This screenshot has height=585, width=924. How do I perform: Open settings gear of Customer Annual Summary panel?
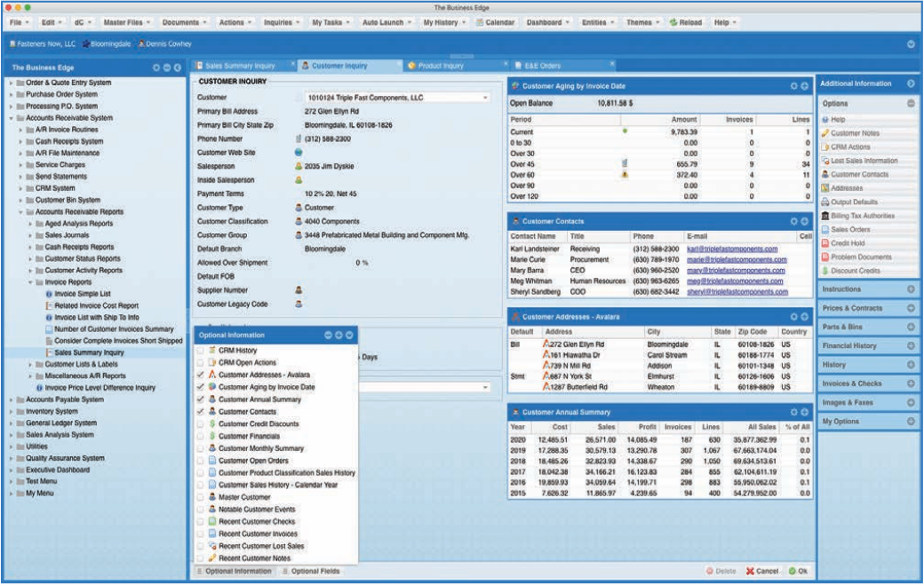click(x=794, y=412)
